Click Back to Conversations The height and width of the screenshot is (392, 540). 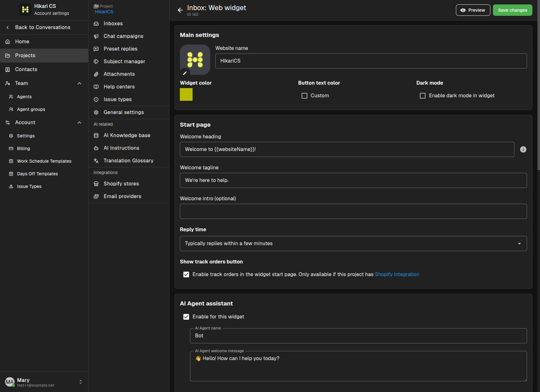[x=44, y=27]
